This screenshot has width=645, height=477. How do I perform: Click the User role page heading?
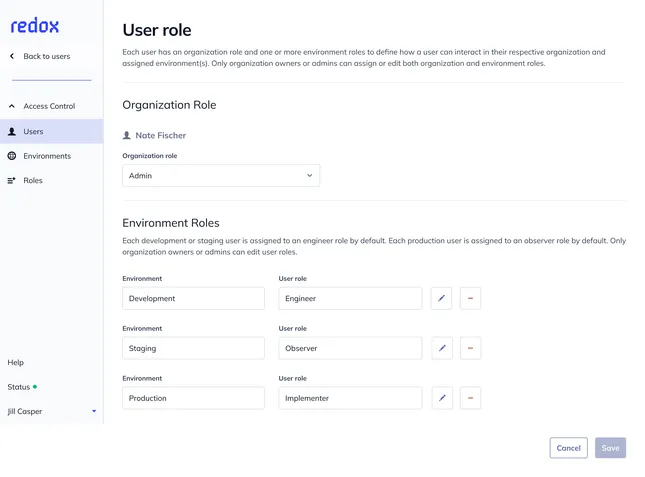pyautogui.click(x=157, y=30)
